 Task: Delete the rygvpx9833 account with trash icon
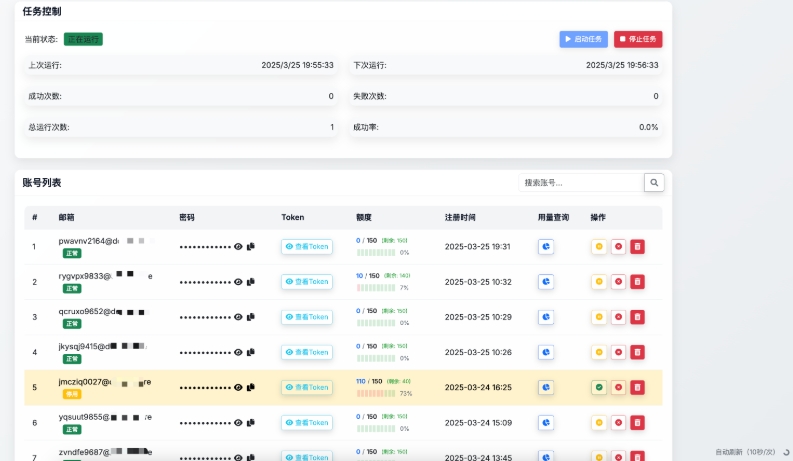637,282
